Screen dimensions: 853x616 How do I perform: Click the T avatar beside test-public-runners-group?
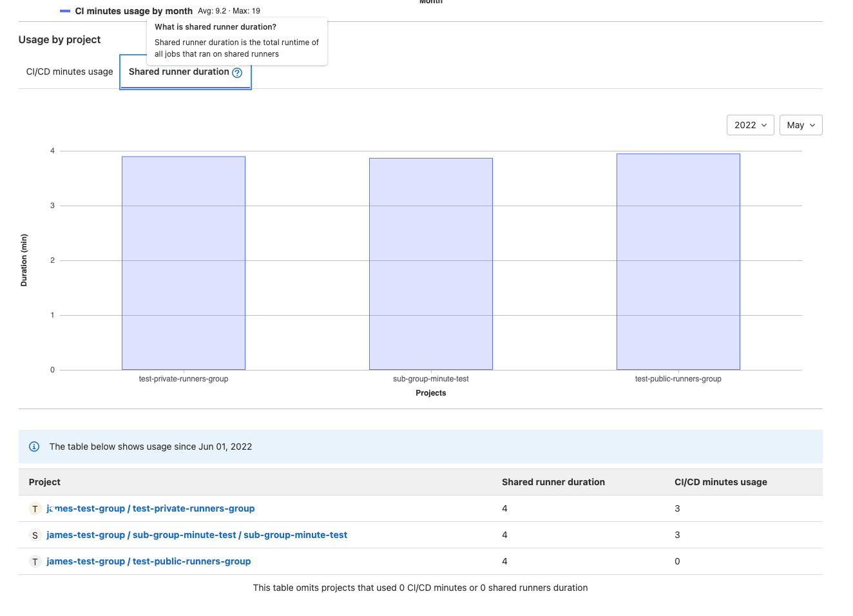click(x=35, y=561)
